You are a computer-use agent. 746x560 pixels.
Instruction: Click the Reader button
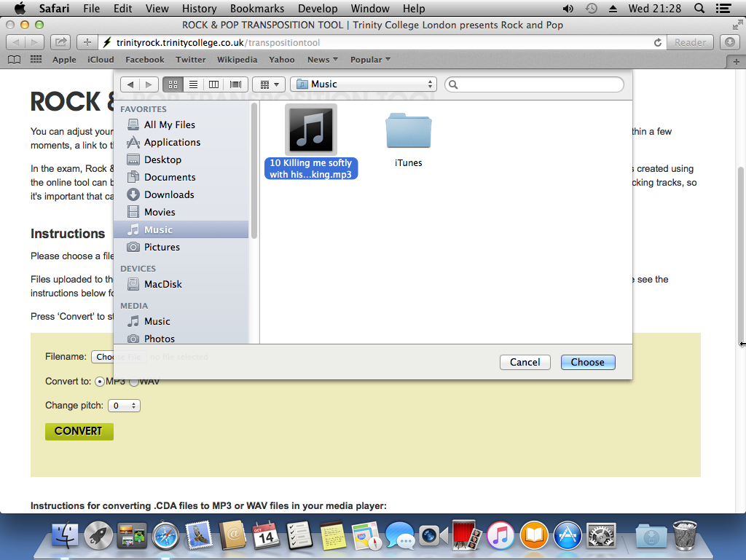point(690,42)
